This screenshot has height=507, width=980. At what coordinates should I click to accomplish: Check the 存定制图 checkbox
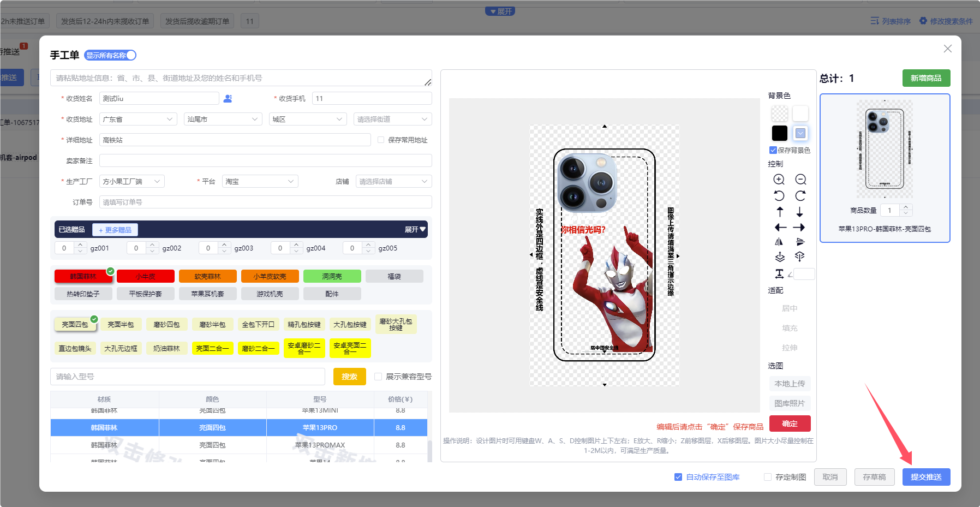coord(768,477)
